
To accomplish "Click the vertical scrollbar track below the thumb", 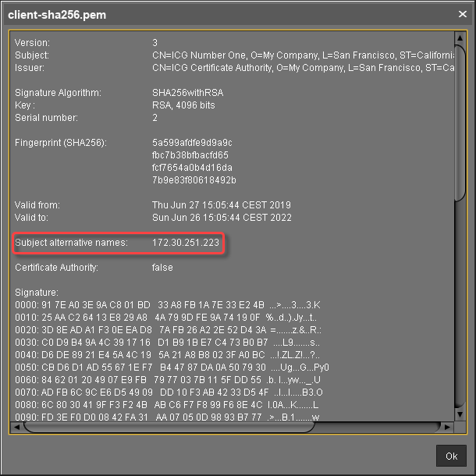I will 459,312.
